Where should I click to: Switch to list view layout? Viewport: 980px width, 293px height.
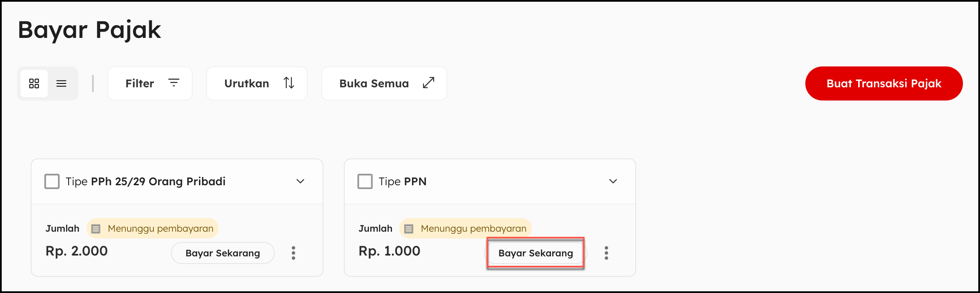(x=61, y=83)
